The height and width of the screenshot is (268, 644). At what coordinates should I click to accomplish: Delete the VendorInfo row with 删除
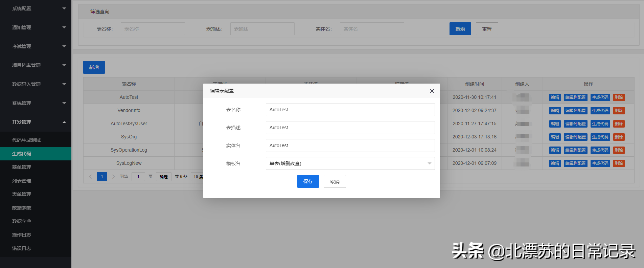(619, 111)
